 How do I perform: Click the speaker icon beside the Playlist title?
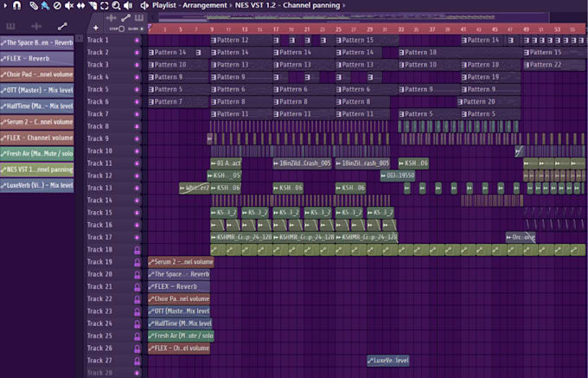point(144,6)
